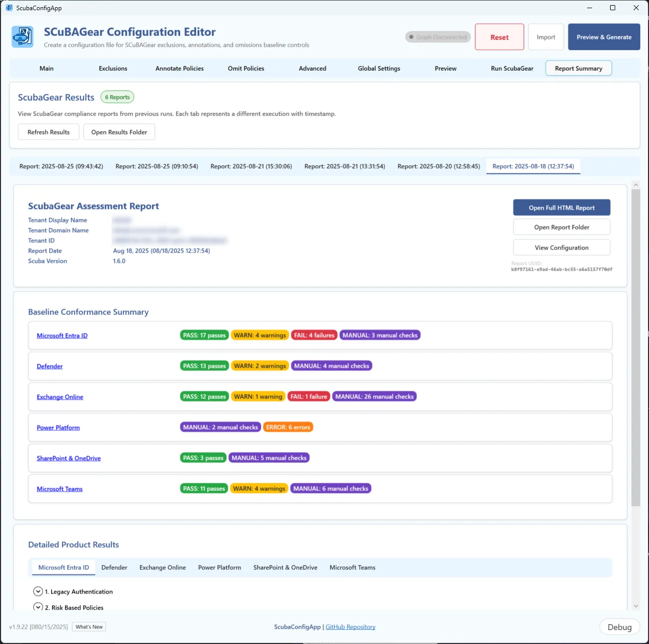Open the Exchange Online summary link
The width and height of the screenshot is (649, 644).
point(60,397)
